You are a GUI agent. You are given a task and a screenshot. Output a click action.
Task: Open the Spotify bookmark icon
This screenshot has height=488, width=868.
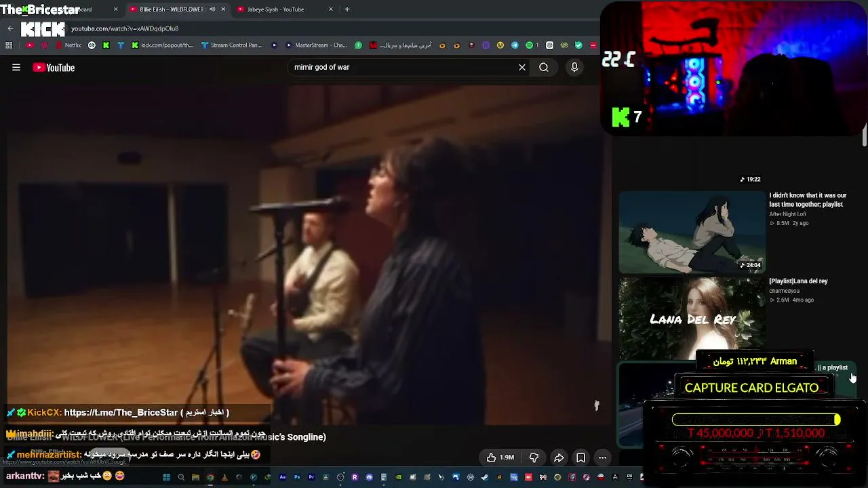[530, 45]
